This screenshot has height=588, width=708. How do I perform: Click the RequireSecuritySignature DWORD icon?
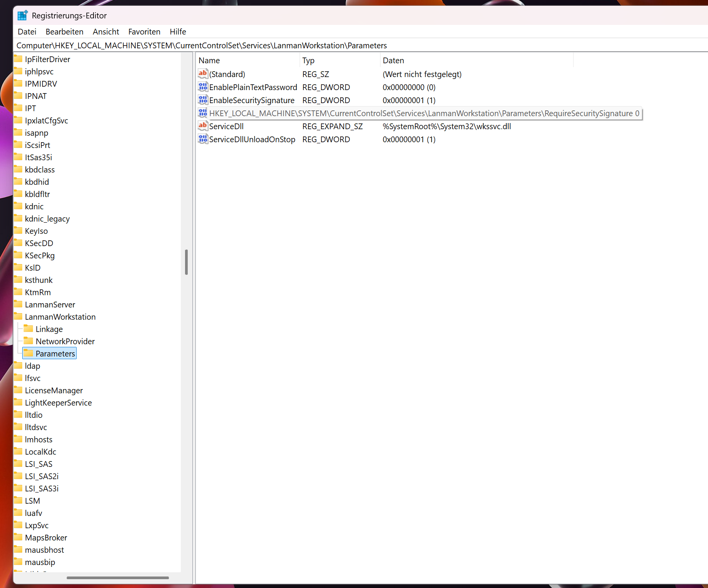tap(203, 113)
